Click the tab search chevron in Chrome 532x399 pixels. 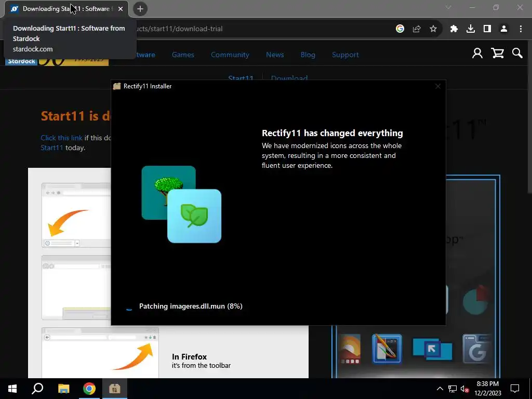(x=448, y=7)
